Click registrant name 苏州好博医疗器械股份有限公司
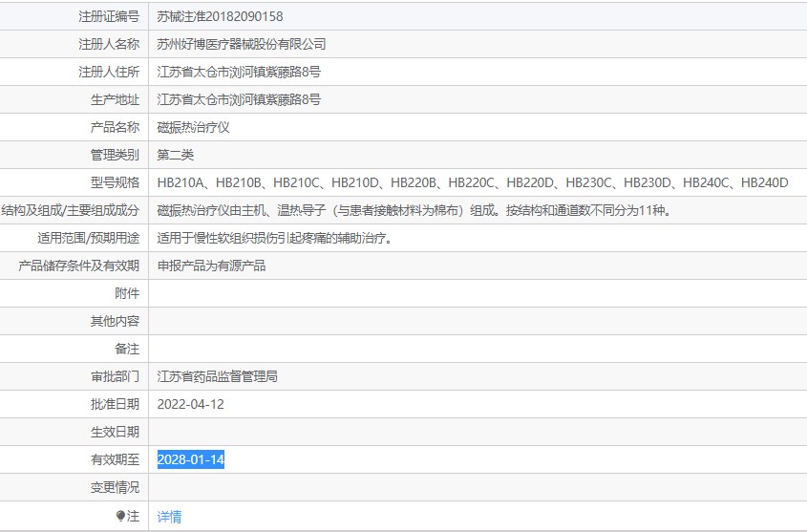The height and width of the screenshot is (532, 807). (242, 44)
